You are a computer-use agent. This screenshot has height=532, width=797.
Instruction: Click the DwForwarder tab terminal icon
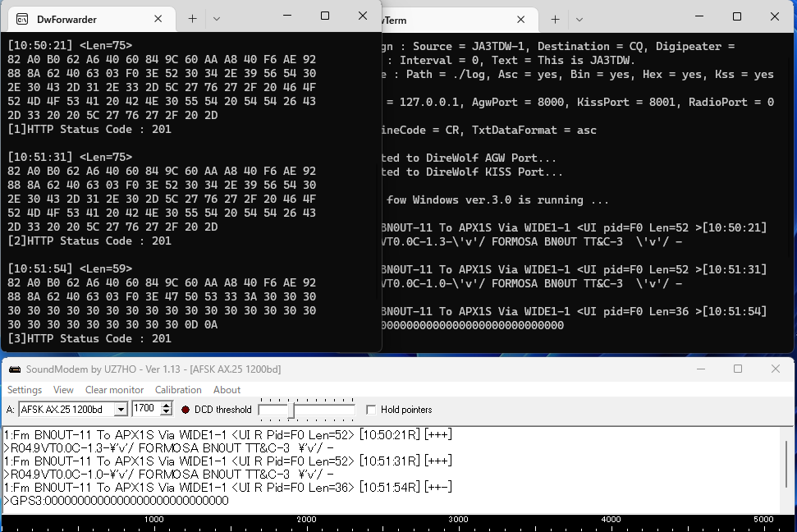pyautogui.click(x=22, y=20)
